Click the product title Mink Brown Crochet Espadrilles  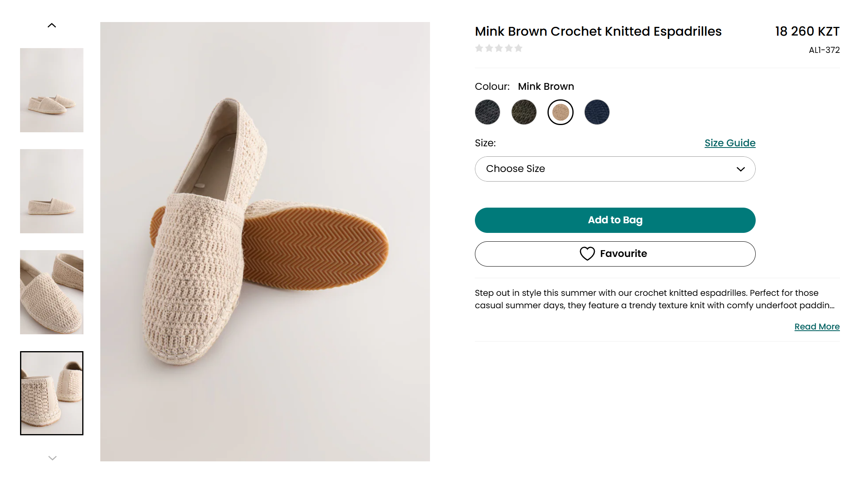tap(598, 31)
